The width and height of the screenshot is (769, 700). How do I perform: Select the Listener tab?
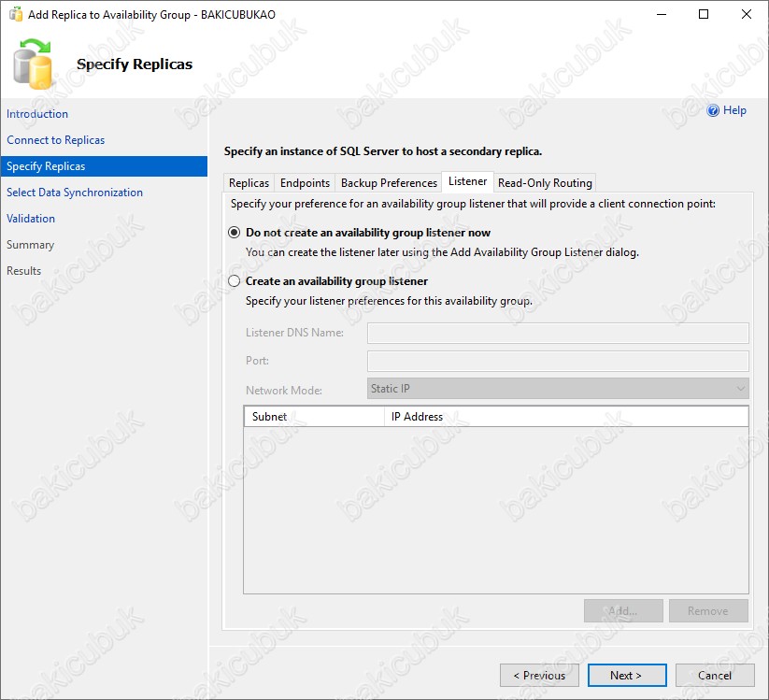coord(467,181)
